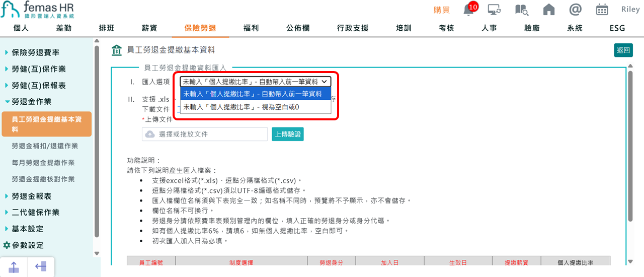This screenshot has width=644, height=277.
Task: Click the collapse sidebar arrow icon
Action: tap(41, 267)
